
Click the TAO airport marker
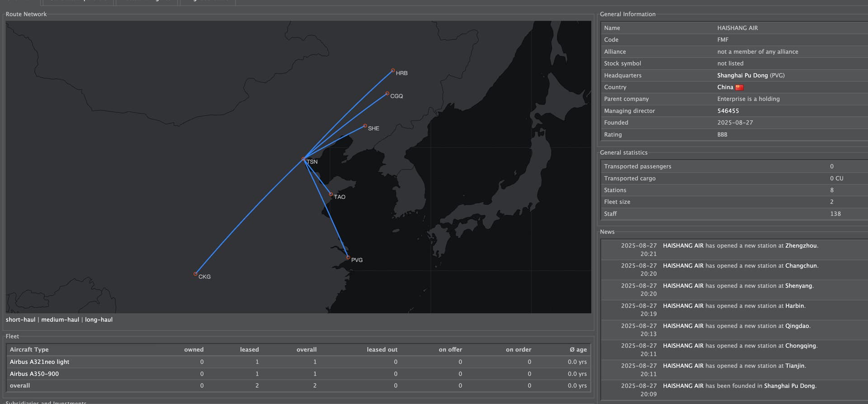pyautogui.click(x=331, y=194)
